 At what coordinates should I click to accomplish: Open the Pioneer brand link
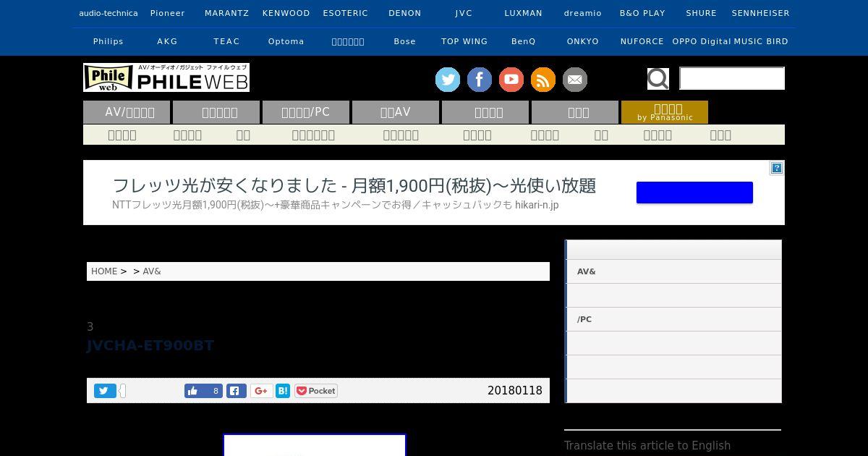tap(168, 13)
